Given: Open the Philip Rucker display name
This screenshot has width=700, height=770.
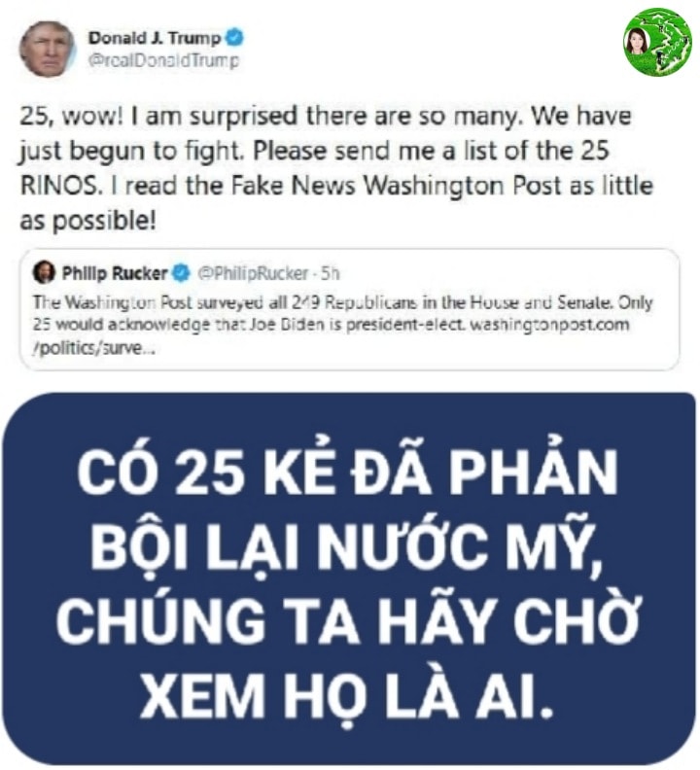Looking at the screenshot, I should [x=115, y=273].
